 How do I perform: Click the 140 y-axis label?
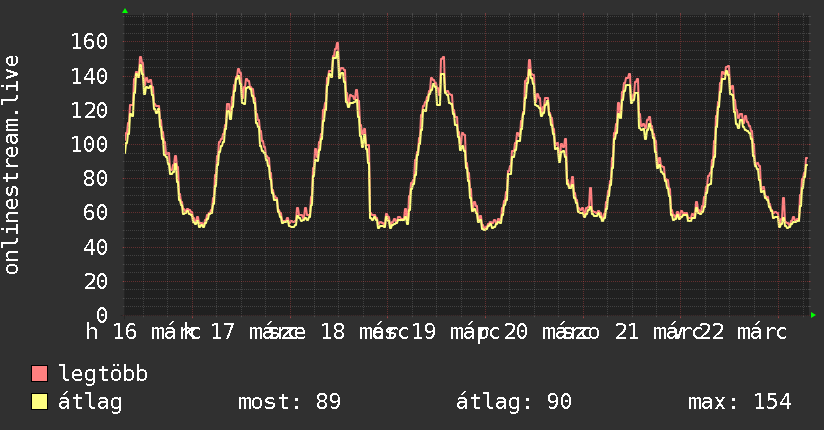89,76
